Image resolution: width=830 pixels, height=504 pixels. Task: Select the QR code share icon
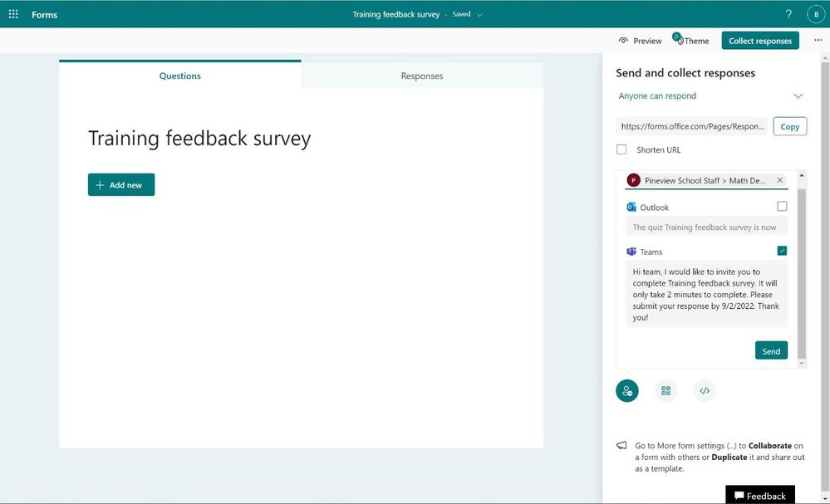point(665,391)
